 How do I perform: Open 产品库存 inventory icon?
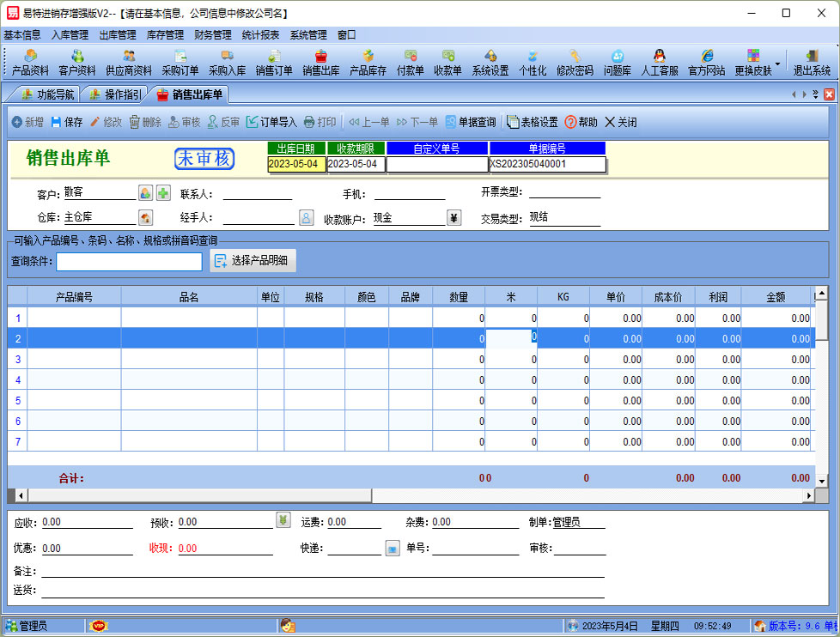pos(368,63)
